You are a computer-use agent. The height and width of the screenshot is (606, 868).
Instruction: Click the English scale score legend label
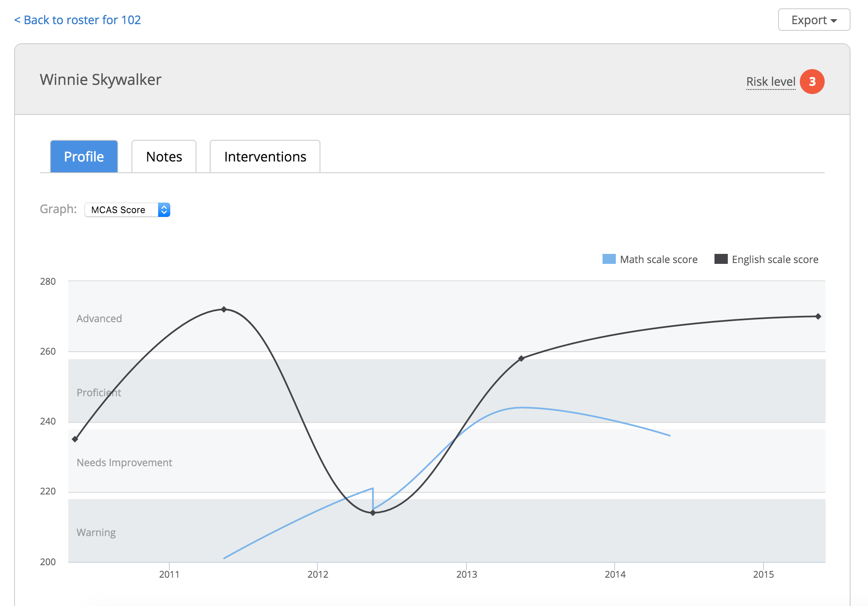(775, 259)
